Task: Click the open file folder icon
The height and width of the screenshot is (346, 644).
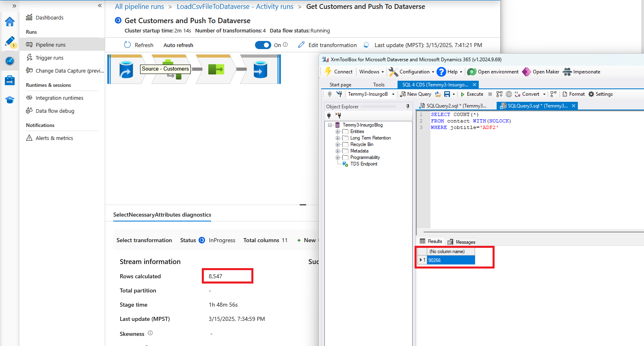Action: click(438, 94)
